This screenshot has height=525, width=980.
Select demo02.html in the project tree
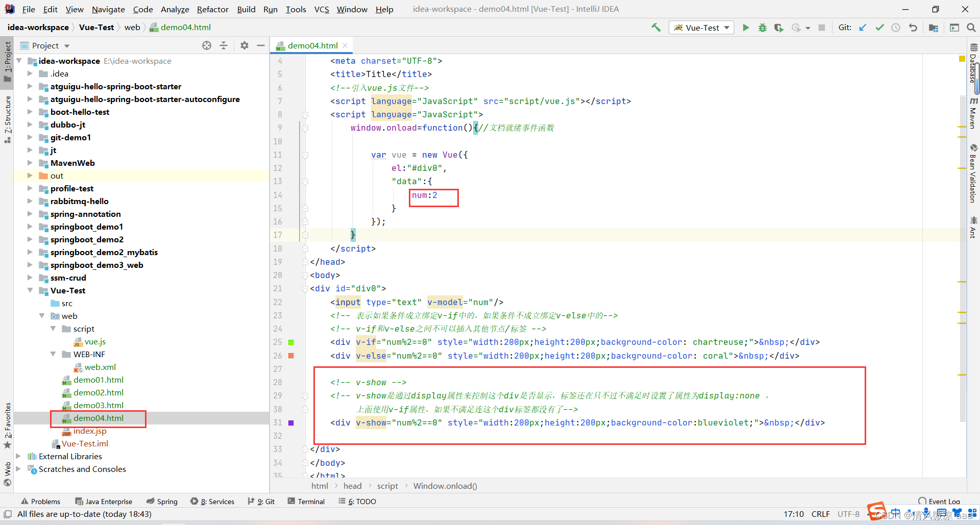pyautogui.click(x=98, y=392)
